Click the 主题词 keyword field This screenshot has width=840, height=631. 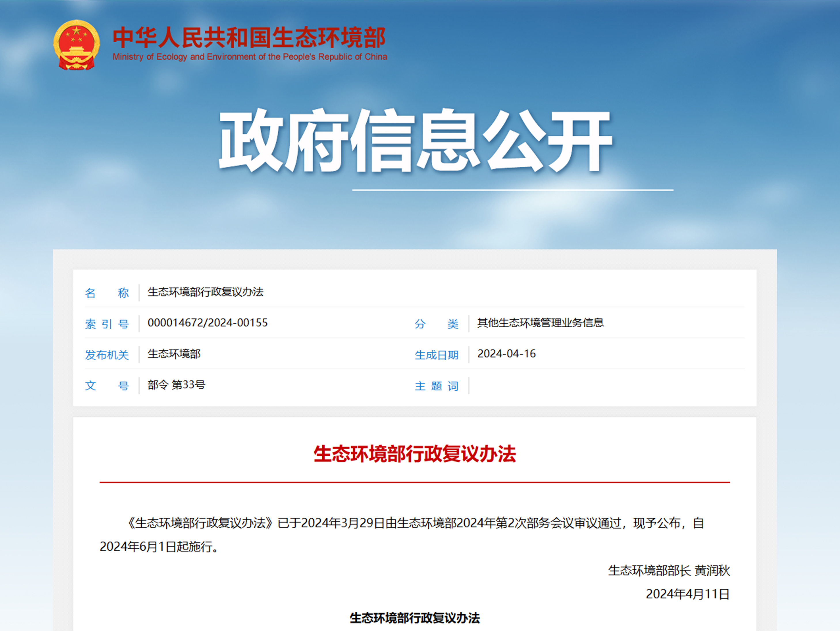[437, 386]
